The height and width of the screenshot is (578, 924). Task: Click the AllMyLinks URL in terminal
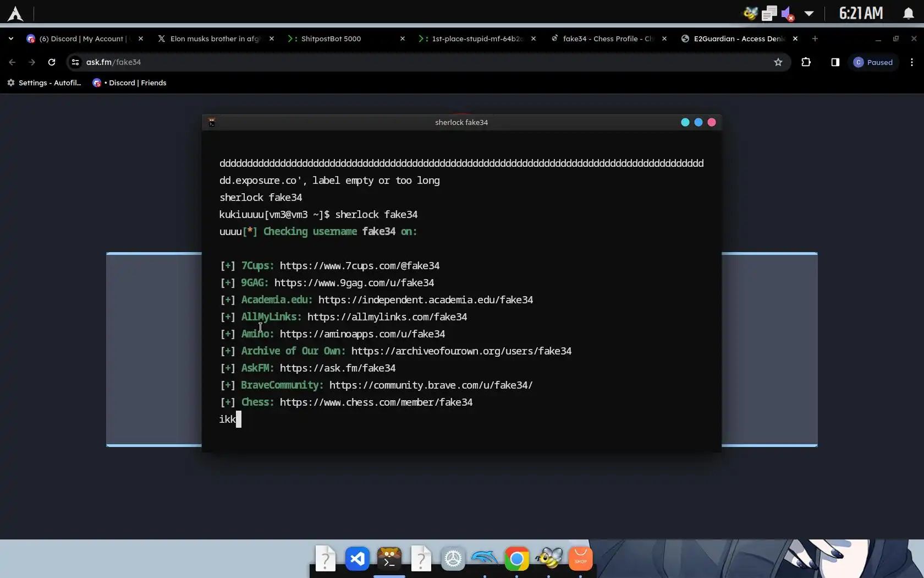pyautogui.click(x=387, y=317)
